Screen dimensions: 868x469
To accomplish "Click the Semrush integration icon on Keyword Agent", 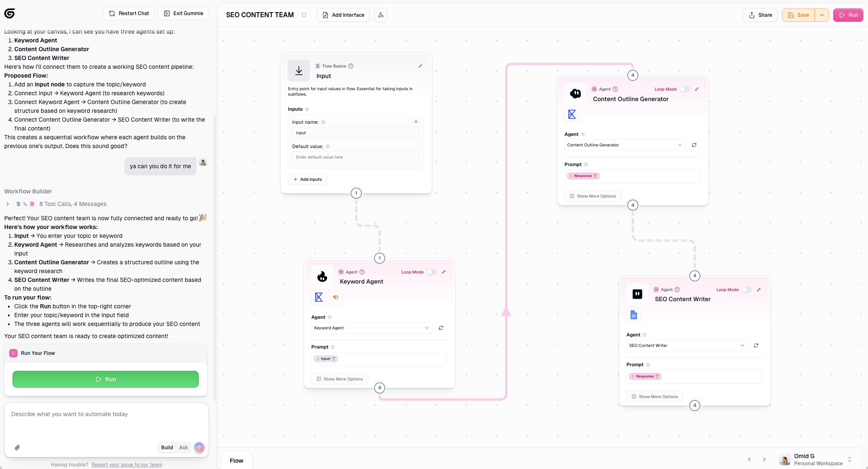I will point(335,297).
